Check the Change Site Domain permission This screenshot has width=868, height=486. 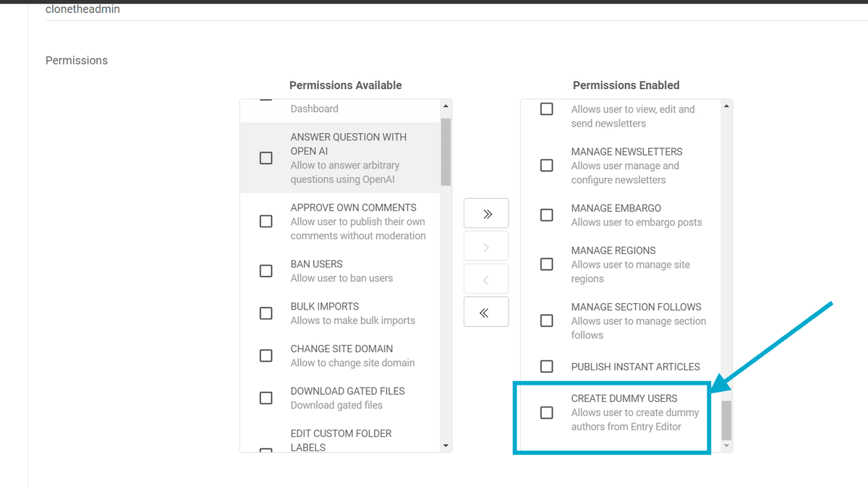pyautogui.click(x=266, y=355)
